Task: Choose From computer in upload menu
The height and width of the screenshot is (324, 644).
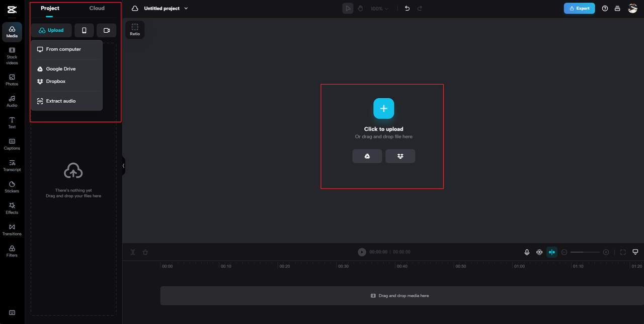Action: [x=66, y=49]
